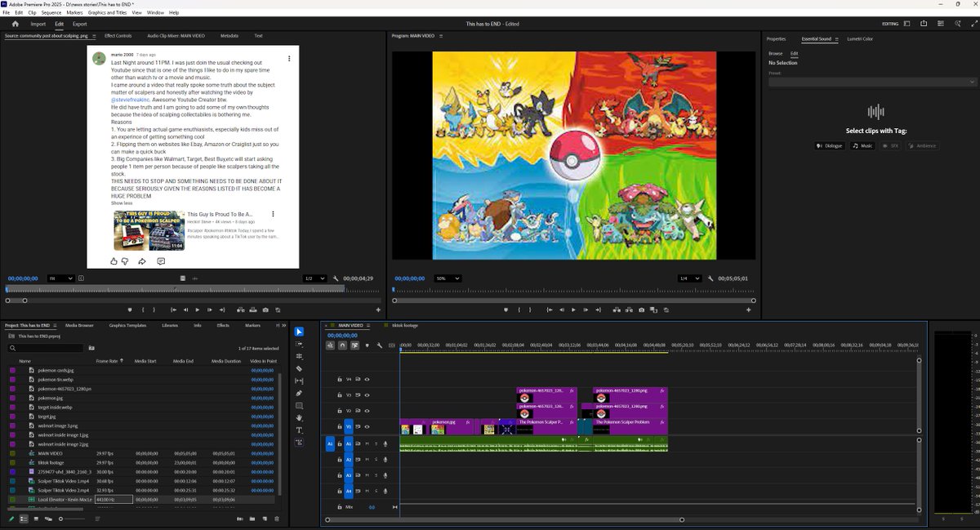Click the timeline horizontal zoom scroll bar

click(x=505, y=519)
